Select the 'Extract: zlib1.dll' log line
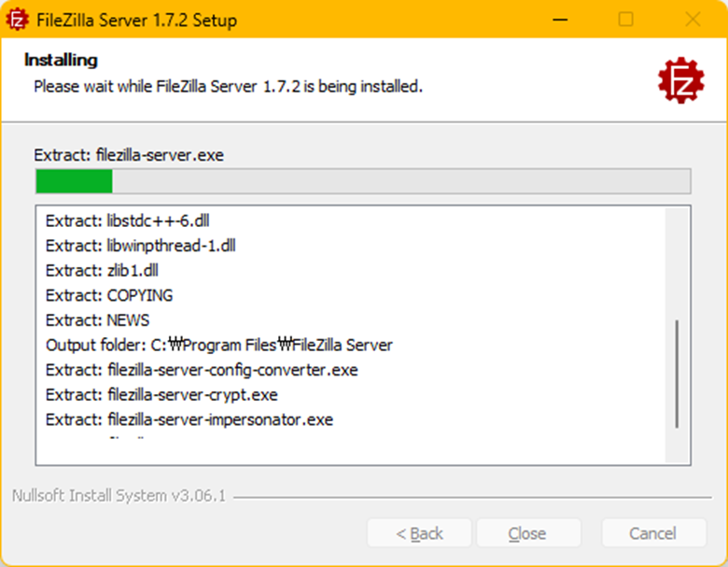Viewport: 728px width, 567px height. [102, 271]
